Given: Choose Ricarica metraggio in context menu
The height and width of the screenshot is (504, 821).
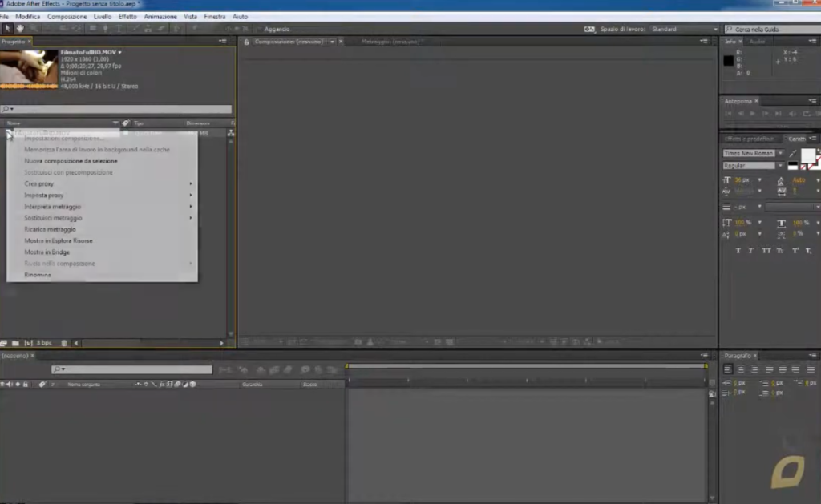Looking at the screenshot, I should point(50,230).
